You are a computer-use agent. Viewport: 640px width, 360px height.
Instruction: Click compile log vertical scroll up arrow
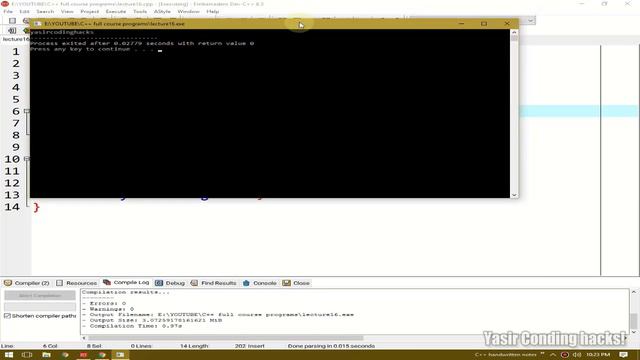tap(633, 292)
